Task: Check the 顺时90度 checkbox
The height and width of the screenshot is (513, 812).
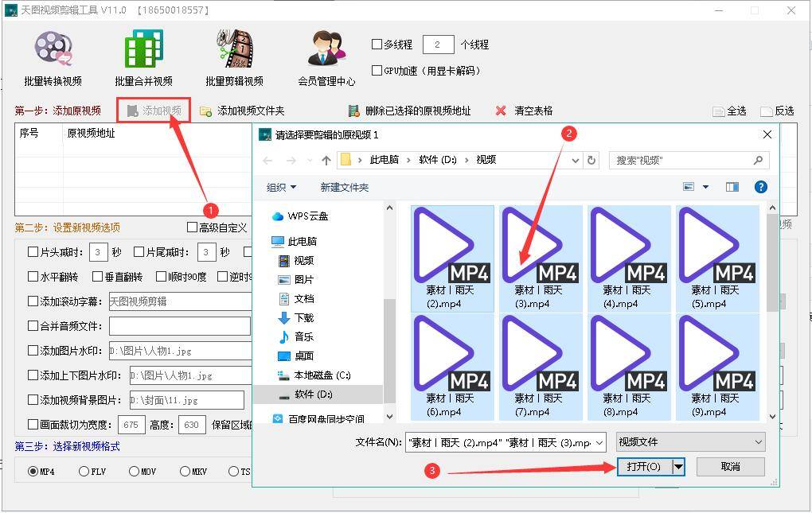Action: click(161, 277)
